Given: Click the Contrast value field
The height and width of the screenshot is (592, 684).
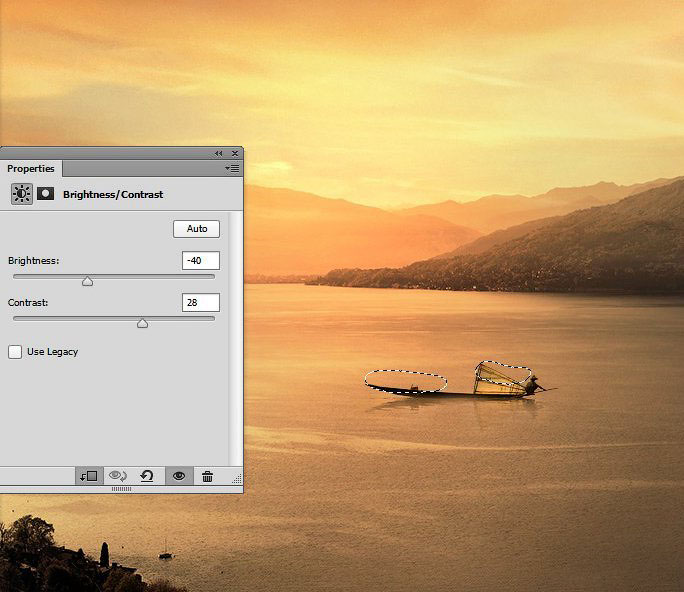Looking at the screenshot, I should (201, 302).
